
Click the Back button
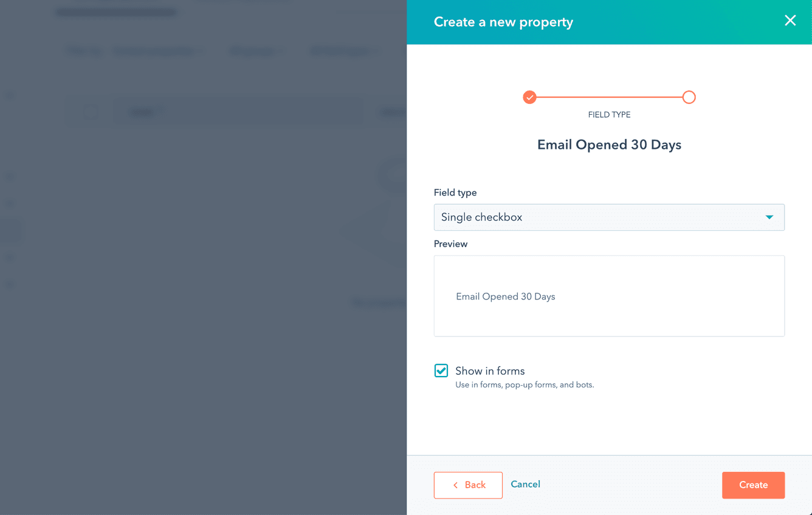pos(468,485)
